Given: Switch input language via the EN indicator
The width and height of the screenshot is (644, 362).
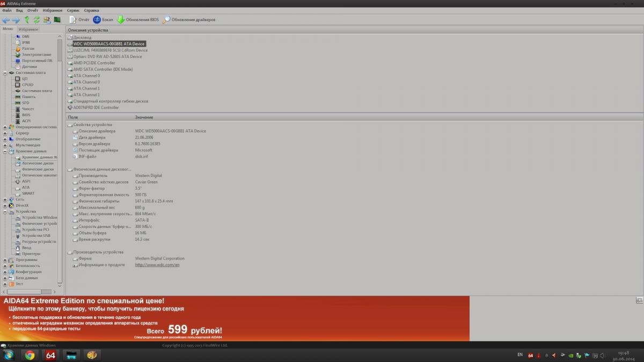Looking at the screenshot, I should (520, 355).
